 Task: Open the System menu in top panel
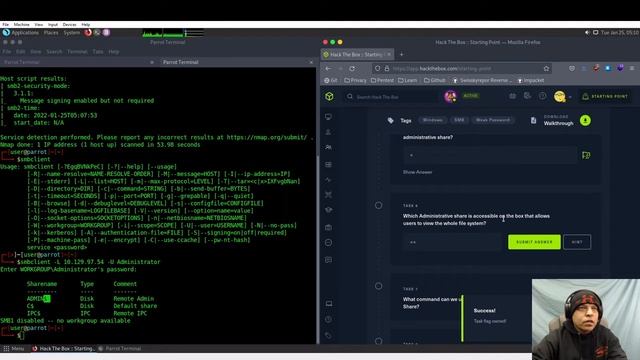tap(71, 33)
